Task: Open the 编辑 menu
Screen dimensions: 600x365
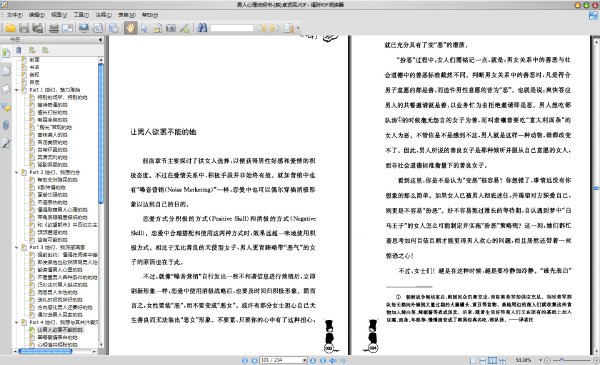Action: pos(37,15)
